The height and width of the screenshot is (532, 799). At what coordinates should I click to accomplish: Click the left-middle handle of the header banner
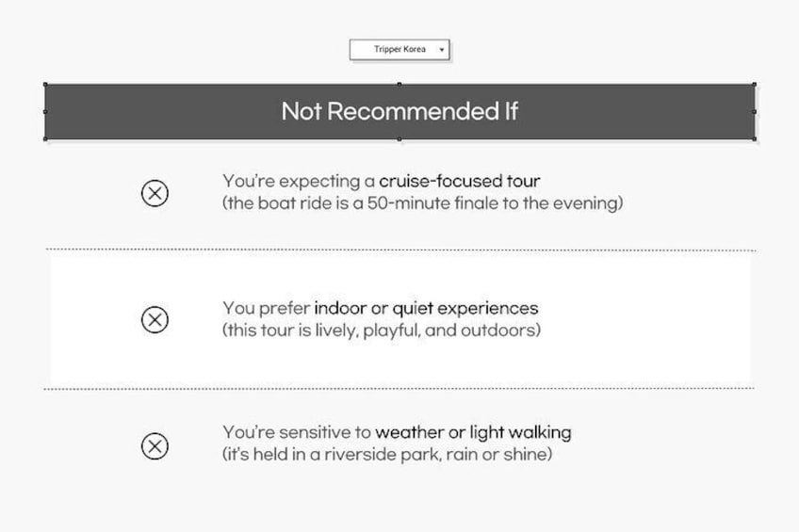click(x=45, y=111)
